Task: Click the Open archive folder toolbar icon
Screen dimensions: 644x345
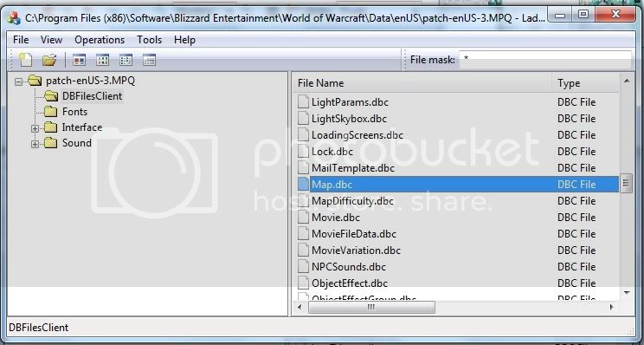Action: tap(49, 60)
